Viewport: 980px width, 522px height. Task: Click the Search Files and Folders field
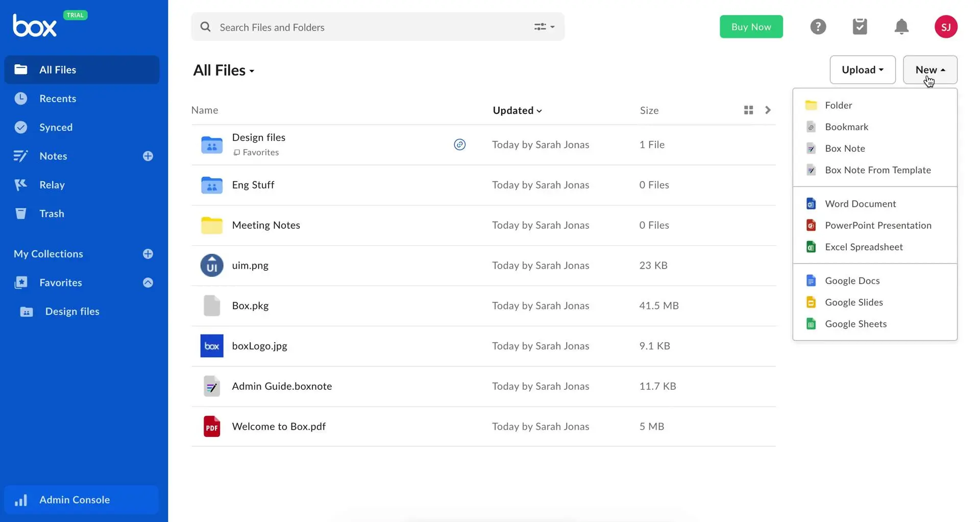click(367, 27)
